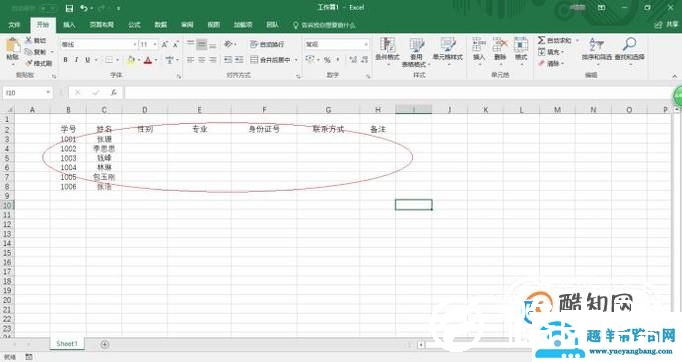Click the Decrease Indent icon
682x362 pixels.
(x=228, y=60)
